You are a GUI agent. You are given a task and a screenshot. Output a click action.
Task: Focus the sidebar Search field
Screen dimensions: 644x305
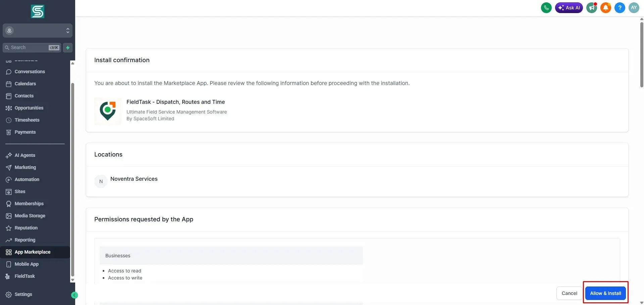32,48
